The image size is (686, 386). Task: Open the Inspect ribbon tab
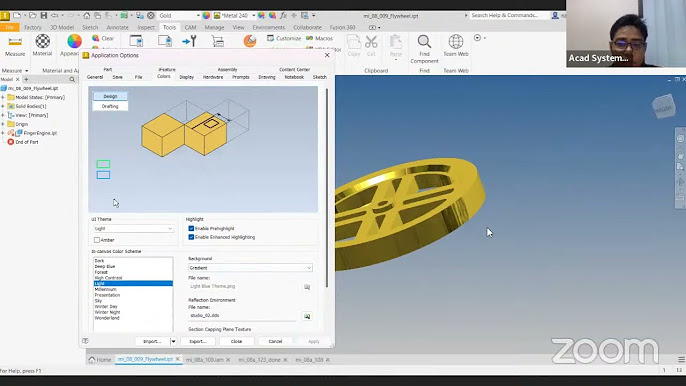146,27
